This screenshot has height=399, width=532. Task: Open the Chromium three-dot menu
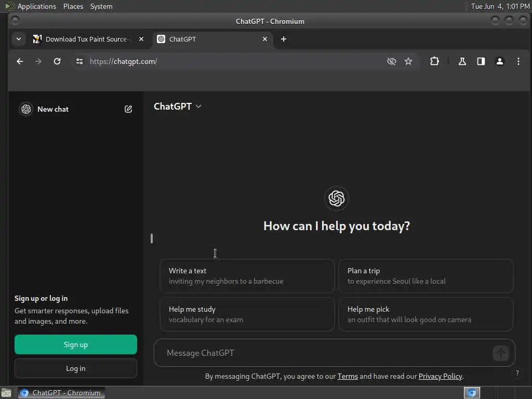[x=518, y=61]
